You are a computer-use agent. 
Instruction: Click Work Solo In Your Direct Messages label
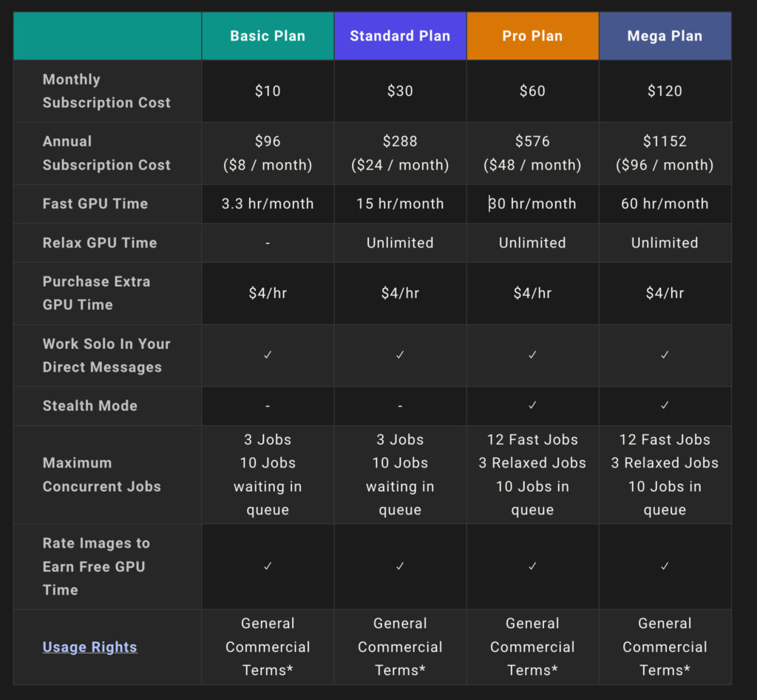(x=106, y=356)
